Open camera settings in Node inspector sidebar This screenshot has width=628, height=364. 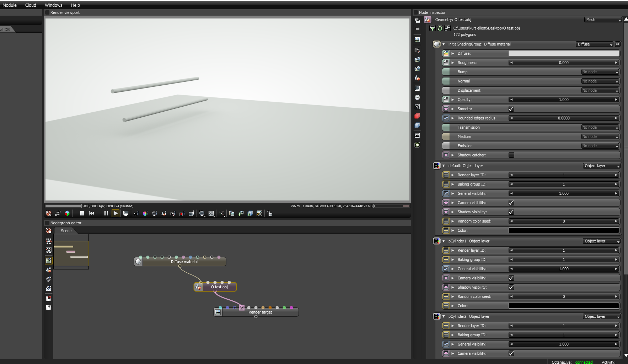click(x=417, y=50)
